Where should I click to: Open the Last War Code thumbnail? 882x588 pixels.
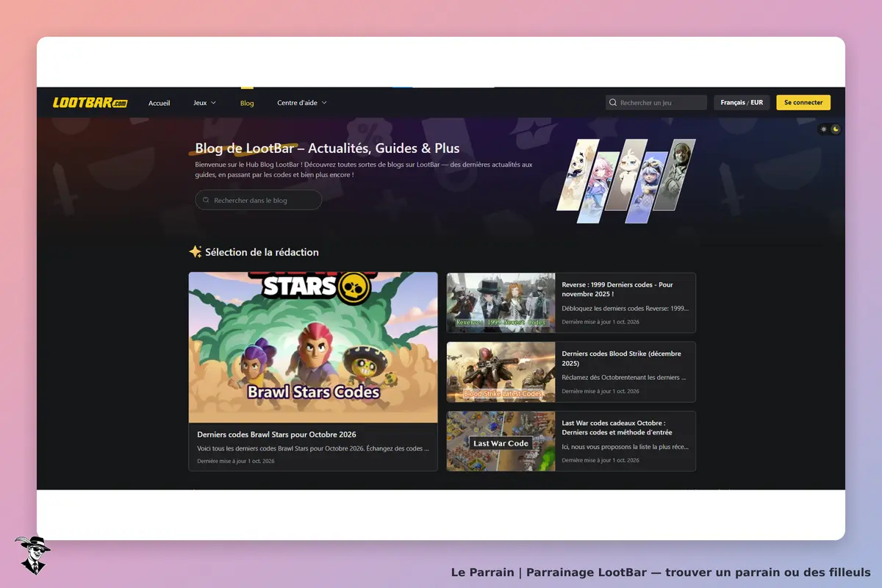point(501,441)
